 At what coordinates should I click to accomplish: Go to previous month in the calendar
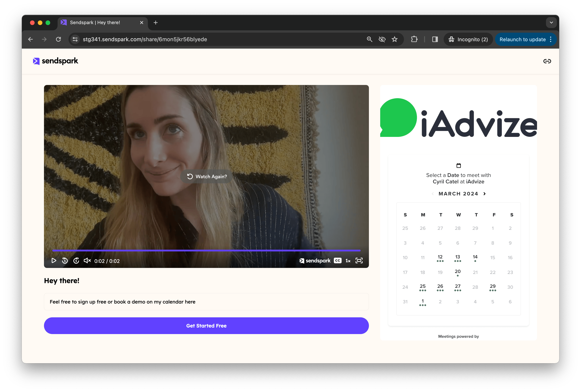pyautogui.click(x=433, y=194)
